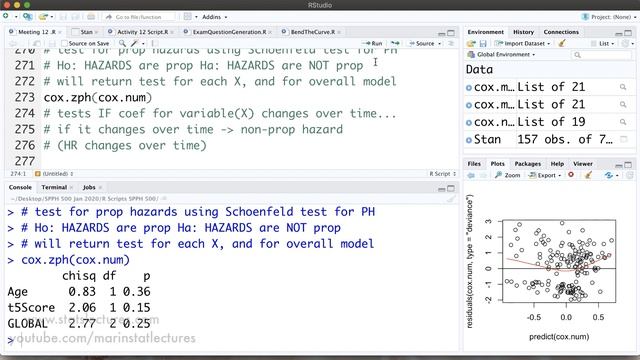Viewport: 640px width, 360px height.
Task: Maximize the Console pane
Action: click(x=451, y=188)
